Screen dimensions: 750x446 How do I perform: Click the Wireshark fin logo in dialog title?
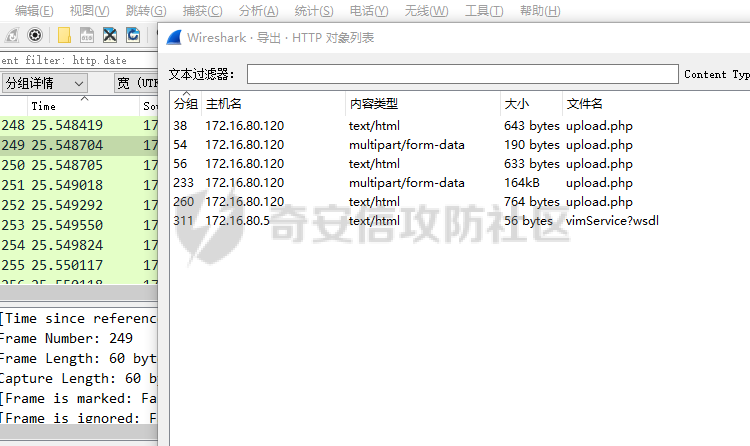point(174,38)
